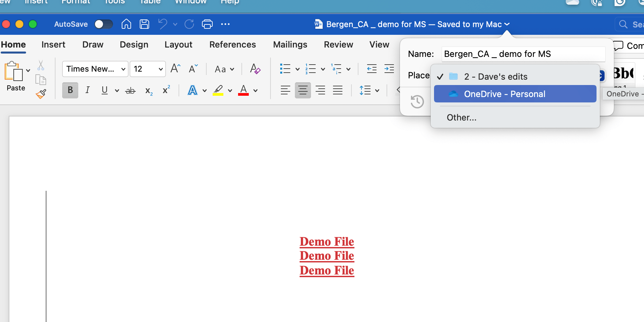Viewport: 644px width, 322px height.
Task: Align text left
Action: pyautogui.click(x=285, y=90)
